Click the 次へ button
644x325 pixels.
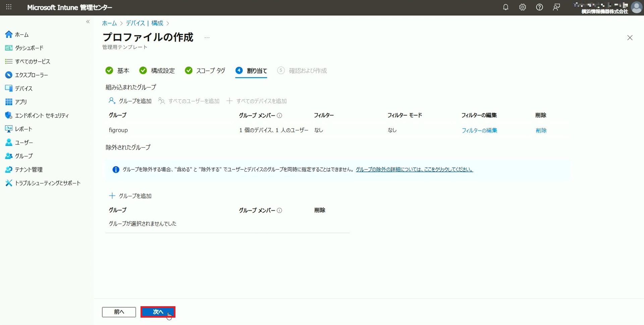coord(158,312)
